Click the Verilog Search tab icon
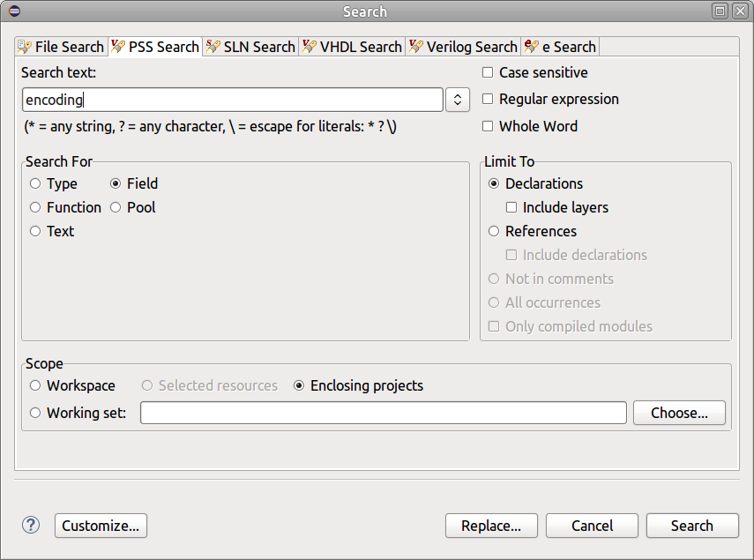 (414, 47)
